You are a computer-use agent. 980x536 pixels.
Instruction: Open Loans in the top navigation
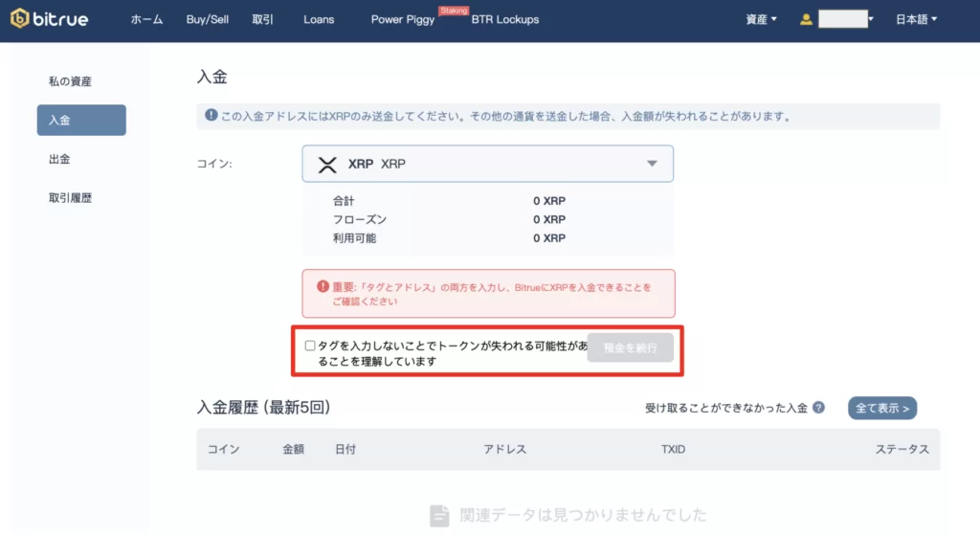pos(319,19)
